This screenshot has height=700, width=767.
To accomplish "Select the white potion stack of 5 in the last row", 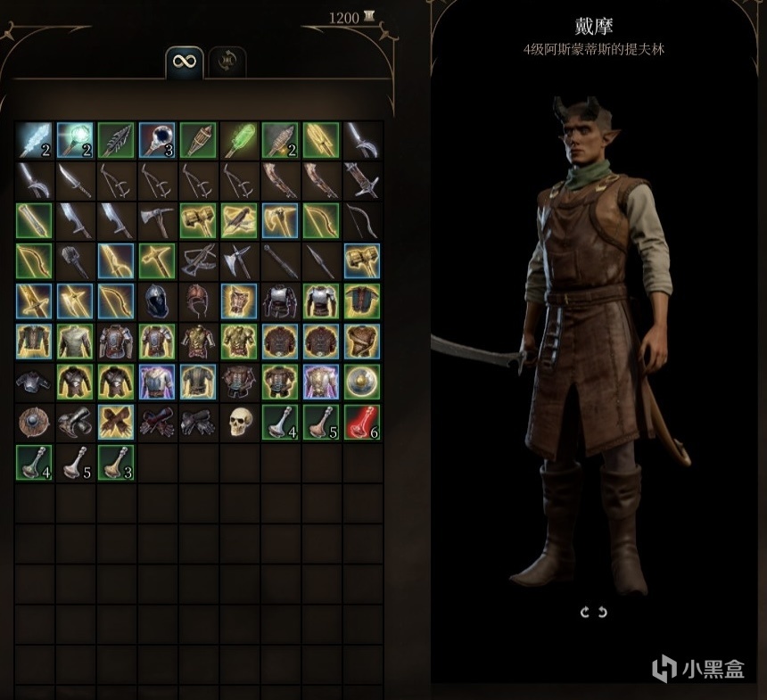I will 75,462.
